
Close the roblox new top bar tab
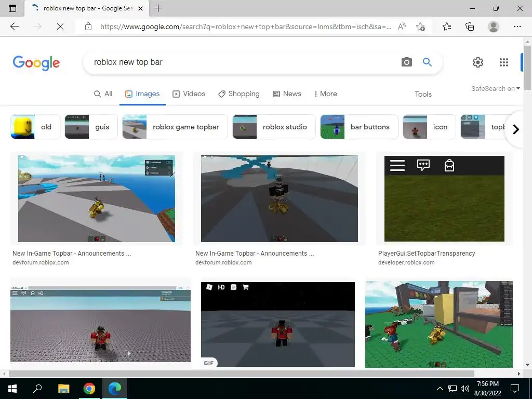pos(140,8)
